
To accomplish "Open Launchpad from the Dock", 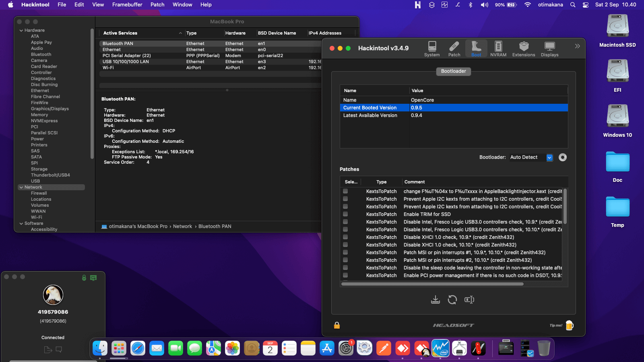I will click(x=119, y=348).
